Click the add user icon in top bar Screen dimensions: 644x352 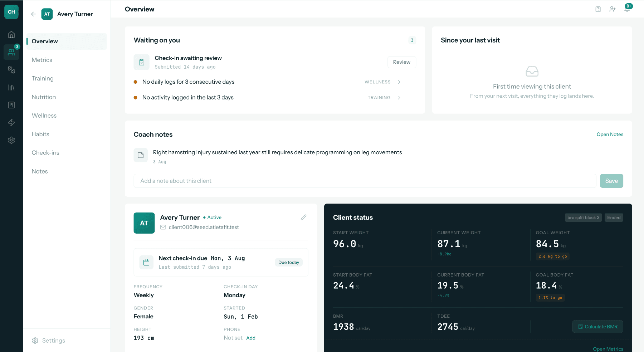coord(613,9)
